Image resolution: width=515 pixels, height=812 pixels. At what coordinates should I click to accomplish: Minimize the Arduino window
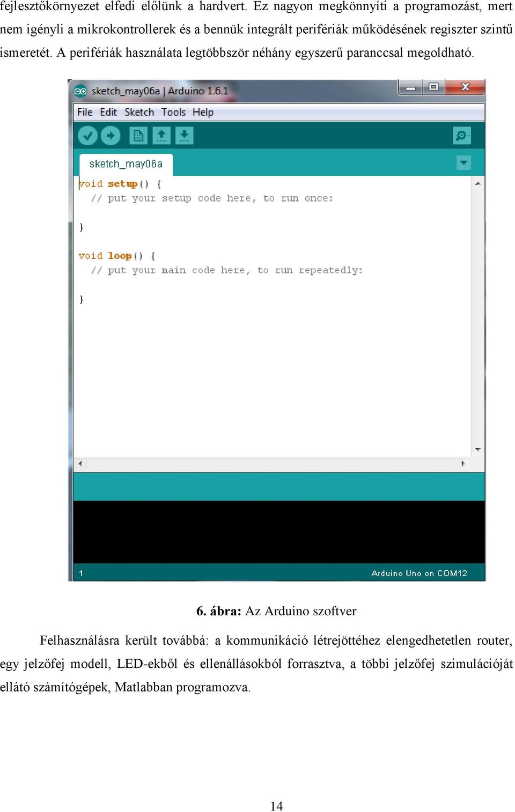tap(411, 87)
